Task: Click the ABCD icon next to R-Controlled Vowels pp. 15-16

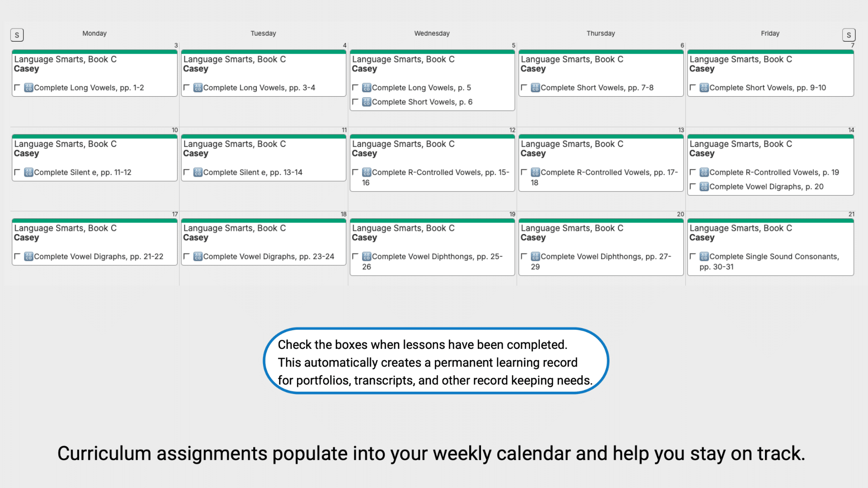Action: coord(367,172)
